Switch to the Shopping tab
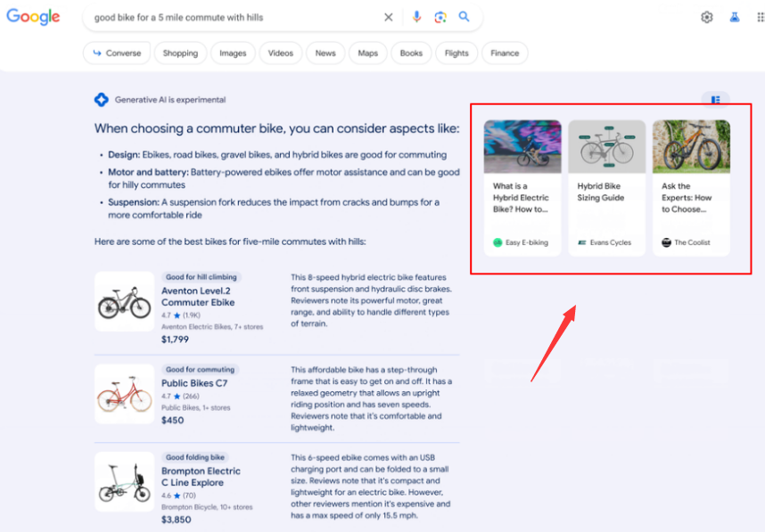The height and width of the screenshot is (532, 765). 180,53
